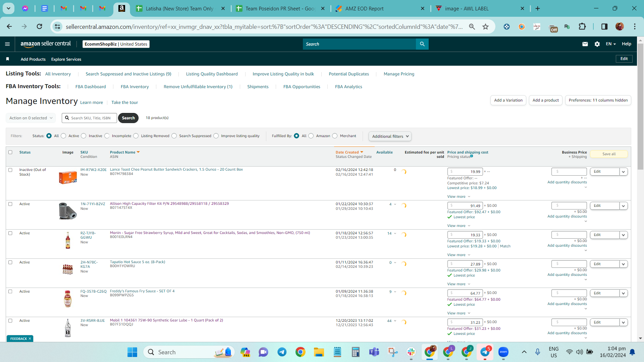Open new browser tab with plus icon
The height and width of the screenshot is (362, 644).
538,8
